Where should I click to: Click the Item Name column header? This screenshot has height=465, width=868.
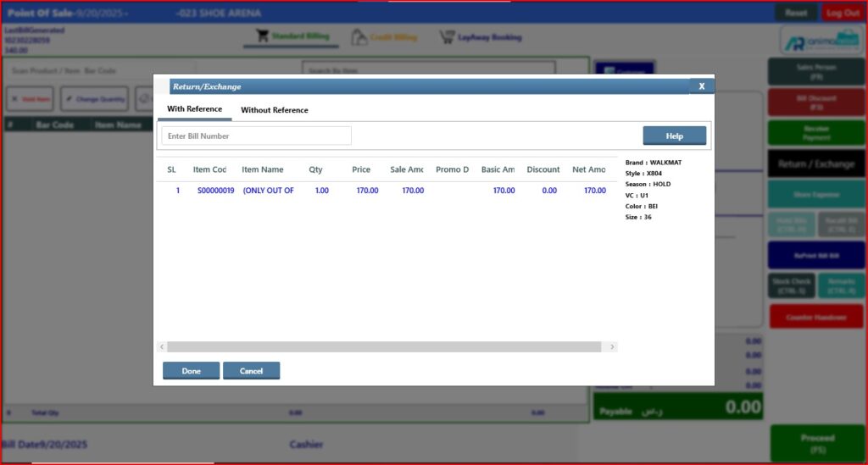coord(263,169)
